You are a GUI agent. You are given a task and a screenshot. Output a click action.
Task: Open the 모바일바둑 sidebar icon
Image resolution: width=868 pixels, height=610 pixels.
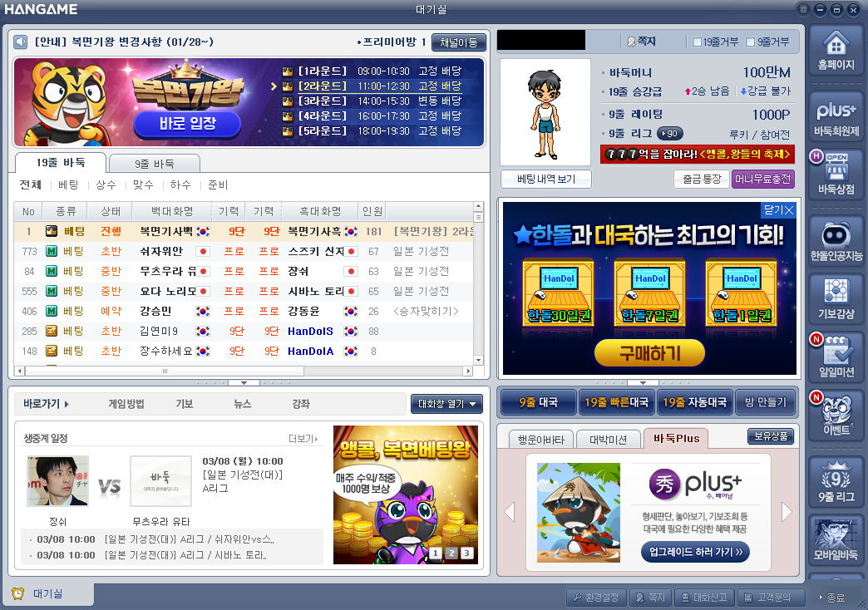tap(836, 541)
